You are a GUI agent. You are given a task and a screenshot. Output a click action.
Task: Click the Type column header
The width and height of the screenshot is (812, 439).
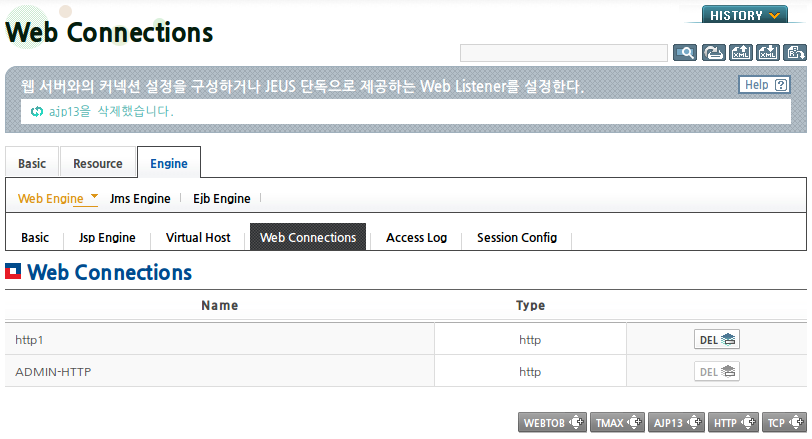point(530,305)
